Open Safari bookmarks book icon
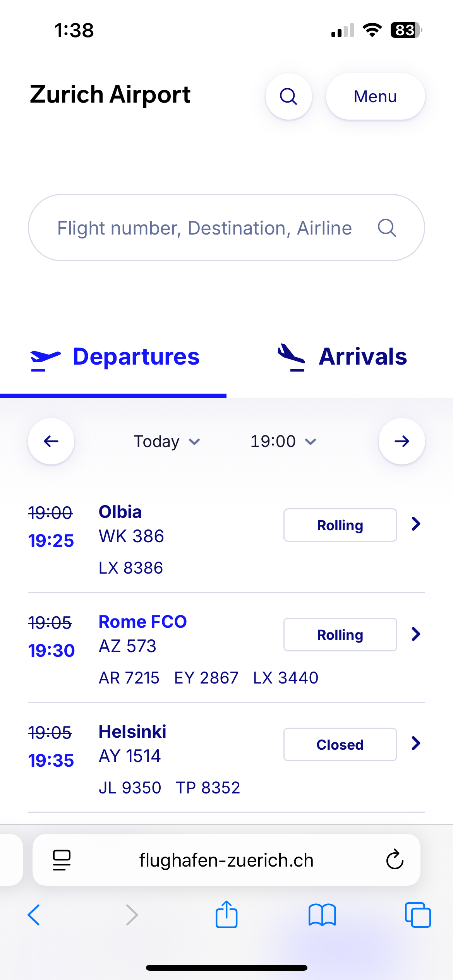453x980 pixels. 322,915
